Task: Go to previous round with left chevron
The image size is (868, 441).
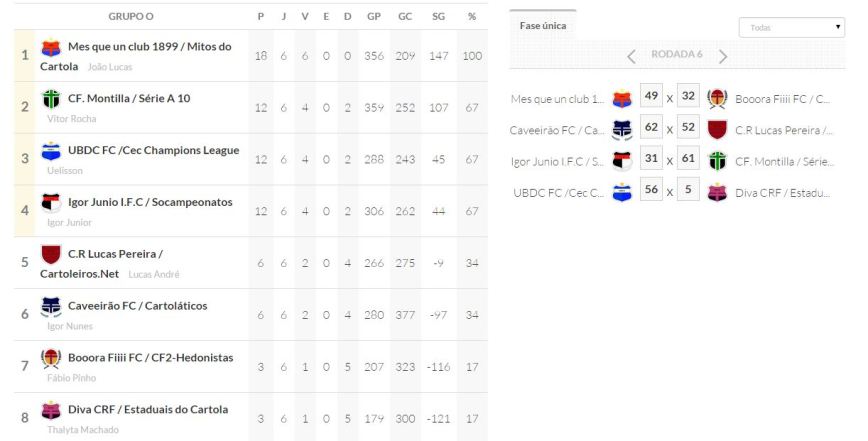Action: (x=631, y=56)
